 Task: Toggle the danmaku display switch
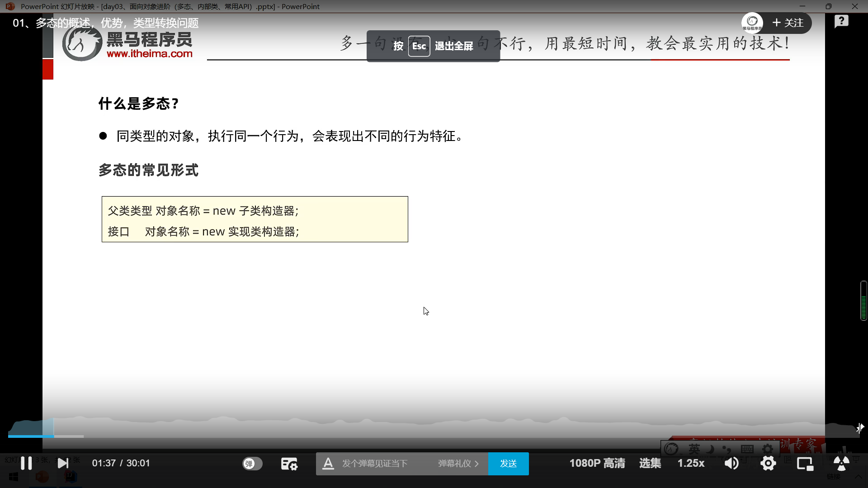(x=252, y=464)
